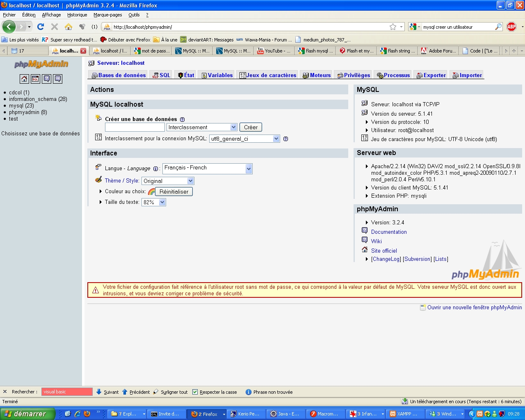Viewport: 525px width, 420px height.
Task: Click help icon next to Créer une base
Action: coord(183,119)
